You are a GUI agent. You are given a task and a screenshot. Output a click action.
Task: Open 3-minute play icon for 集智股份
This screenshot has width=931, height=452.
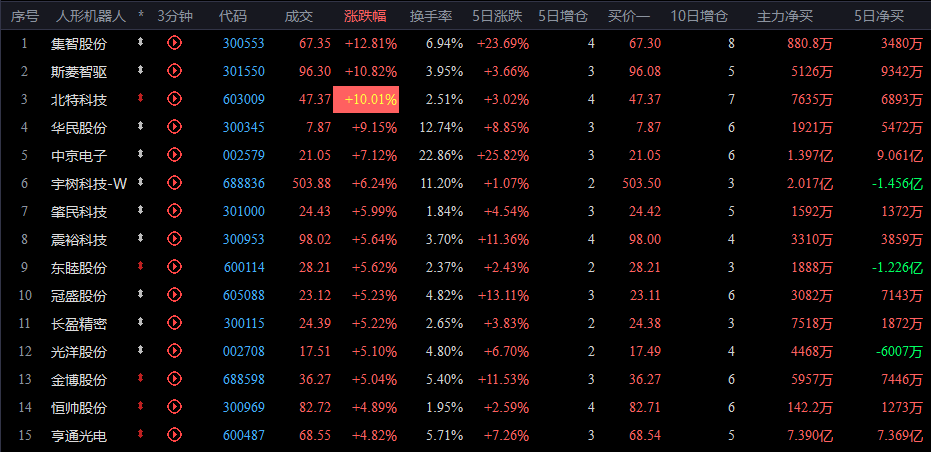click(174, 43)
